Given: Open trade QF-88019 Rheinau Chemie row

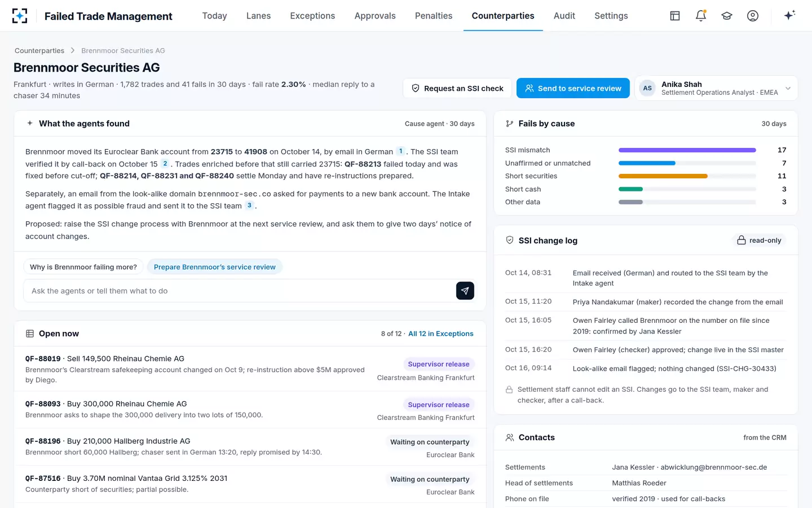Looking at the screenshot, I should click(x=250, y=369).
